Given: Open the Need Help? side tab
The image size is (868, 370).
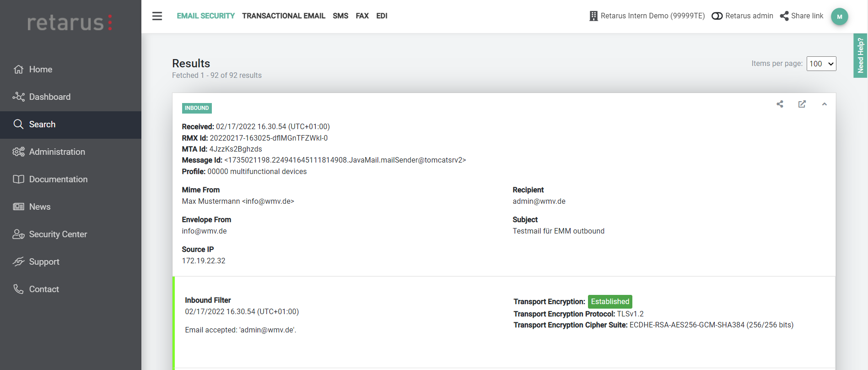Looking at the screenshot, I should click(x=861, y=55).
